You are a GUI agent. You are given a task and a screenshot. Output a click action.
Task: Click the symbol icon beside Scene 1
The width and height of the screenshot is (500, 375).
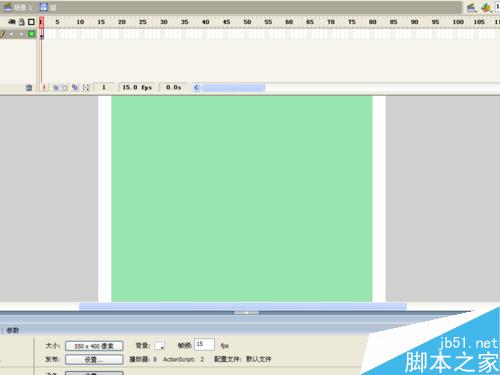point(44,7)
